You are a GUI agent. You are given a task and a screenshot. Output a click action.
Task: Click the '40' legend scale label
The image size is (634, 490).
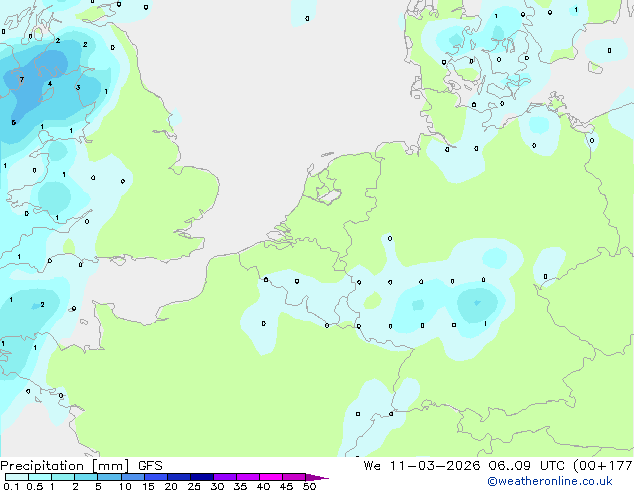coord(263,486)
